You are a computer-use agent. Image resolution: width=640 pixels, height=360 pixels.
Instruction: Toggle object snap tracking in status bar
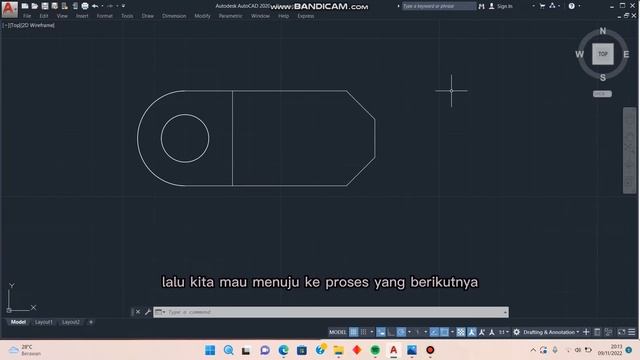tap(434, 332)
